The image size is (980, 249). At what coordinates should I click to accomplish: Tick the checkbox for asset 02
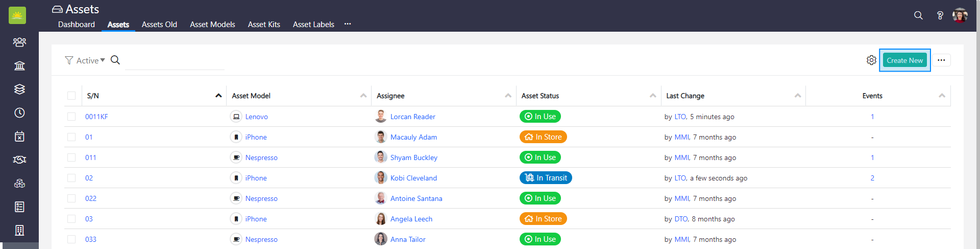point(71,178)
